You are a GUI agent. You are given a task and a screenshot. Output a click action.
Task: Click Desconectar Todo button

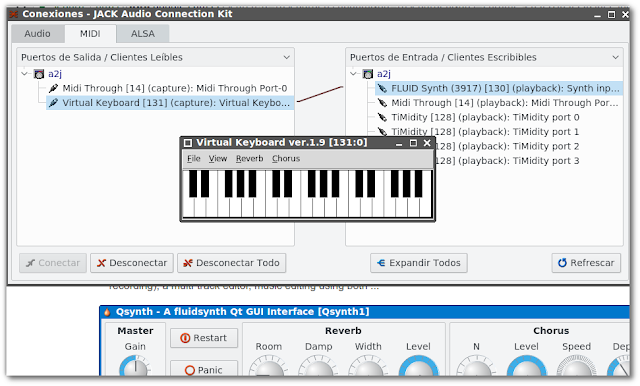[x=231, y=263]
